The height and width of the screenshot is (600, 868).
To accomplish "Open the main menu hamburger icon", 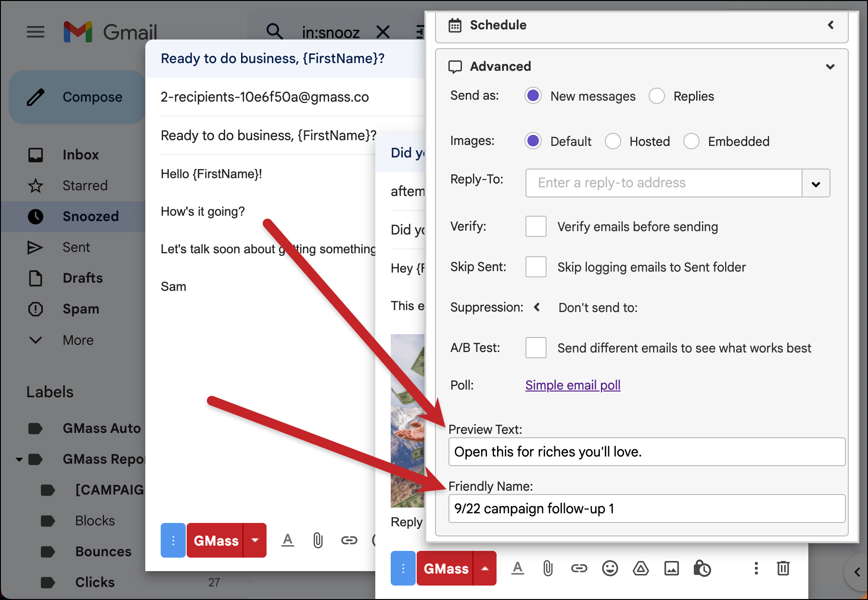I will pos(36,32).
